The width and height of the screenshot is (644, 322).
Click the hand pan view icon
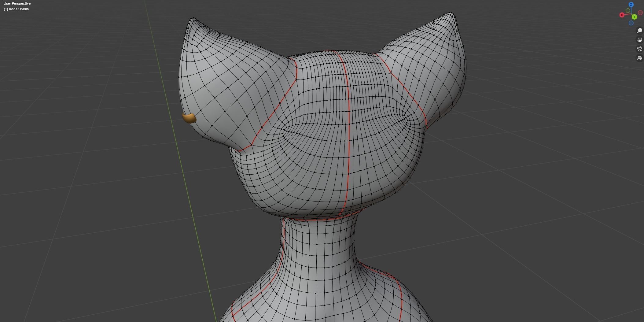639,40
